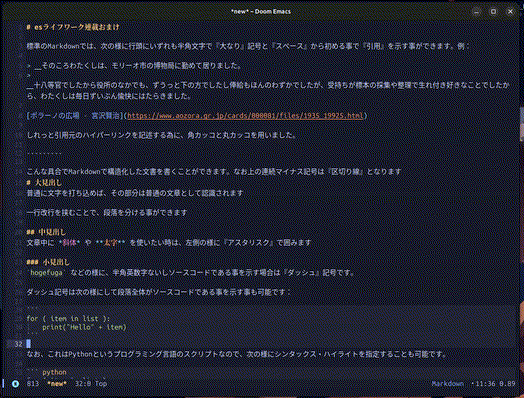Screen dimensions: 524x398
Task: Click the code line for ( item in list ):
Action: pos(68,318)
